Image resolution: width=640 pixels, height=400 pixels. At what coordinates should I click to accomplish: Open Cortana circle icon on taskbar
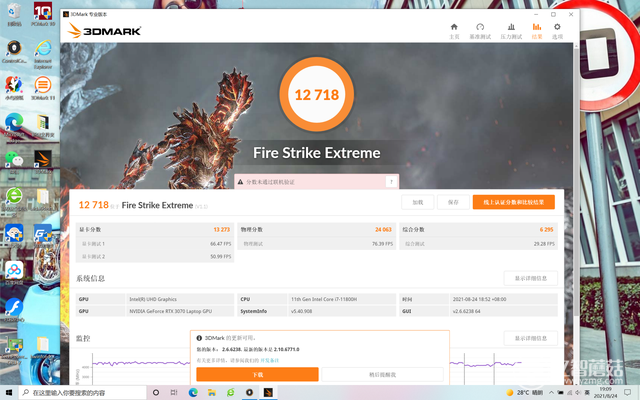tap(156, 393)
